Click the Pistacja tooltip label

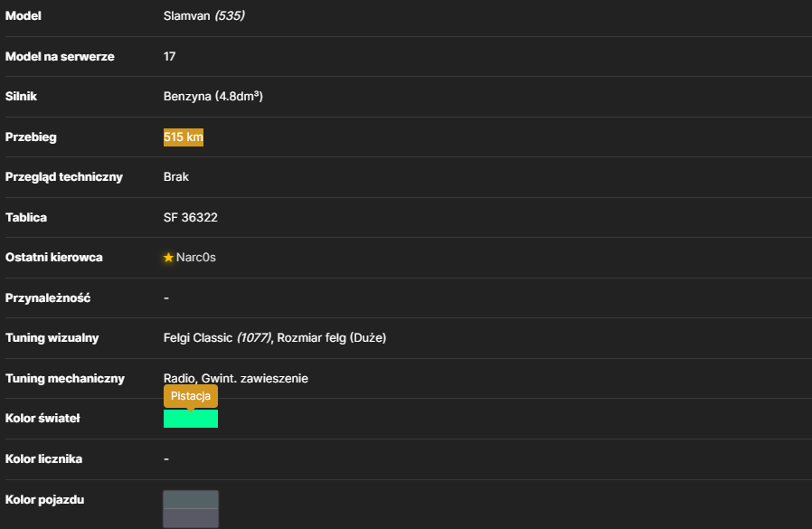tap(191, 396)
